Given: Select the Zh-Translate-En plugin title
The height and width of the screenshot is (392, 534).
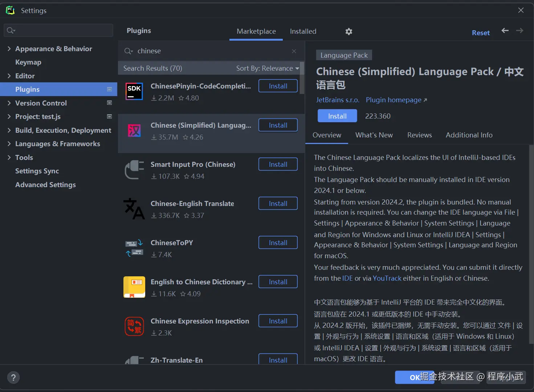Looking at the screenshot, I should [177, 360].
